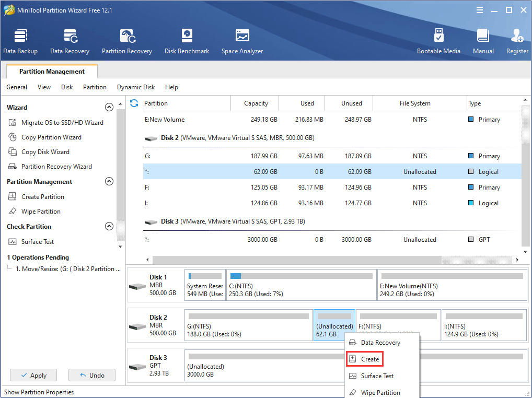The height and width of the screenshot is (398, 532).
Task: Select the G: partition row in list
Action: [332, 156]
